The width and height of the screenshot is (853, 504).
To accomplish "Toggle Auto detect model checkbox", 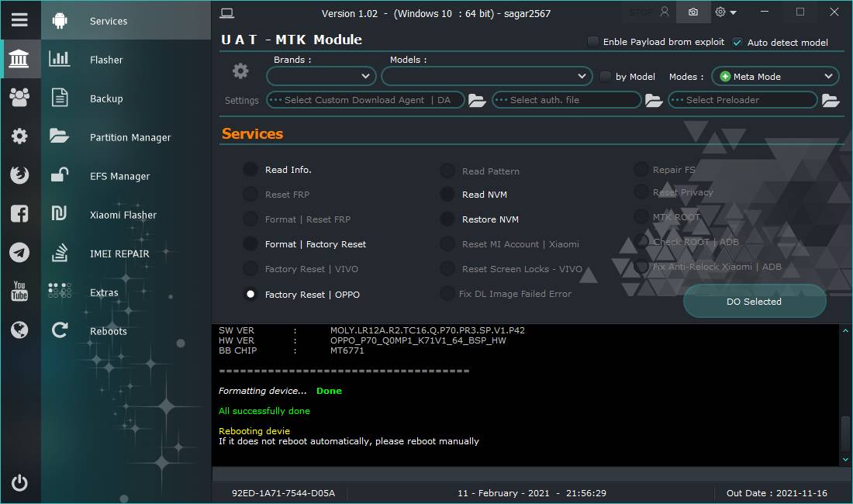I will (x=737, y=42).
